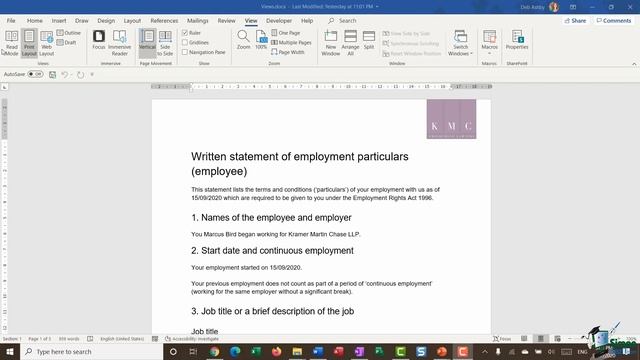This screenshot has height=360, width=640.
Task: Open the File tab
Action: (11, 20)
